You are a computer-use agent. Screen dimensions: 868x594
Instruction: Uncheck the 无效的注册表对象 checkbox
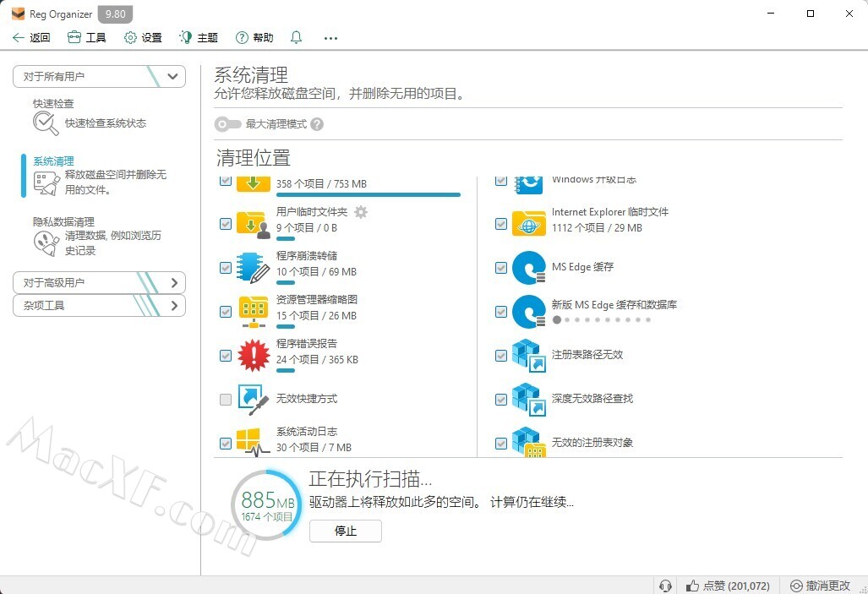(x=501, y=443)
